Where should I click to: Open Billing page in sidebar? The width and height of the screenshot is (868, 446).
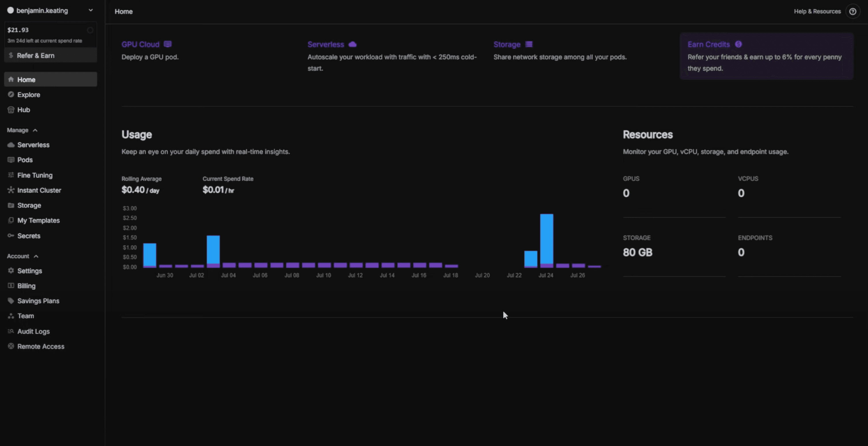pos(26,286)
